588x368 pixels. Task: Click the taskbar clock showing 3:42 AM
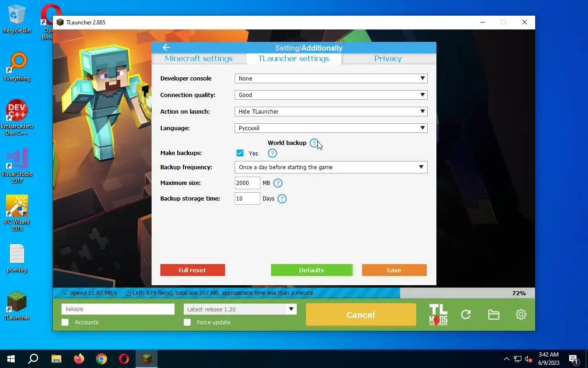pyautogui.click(x=548, y=359)
